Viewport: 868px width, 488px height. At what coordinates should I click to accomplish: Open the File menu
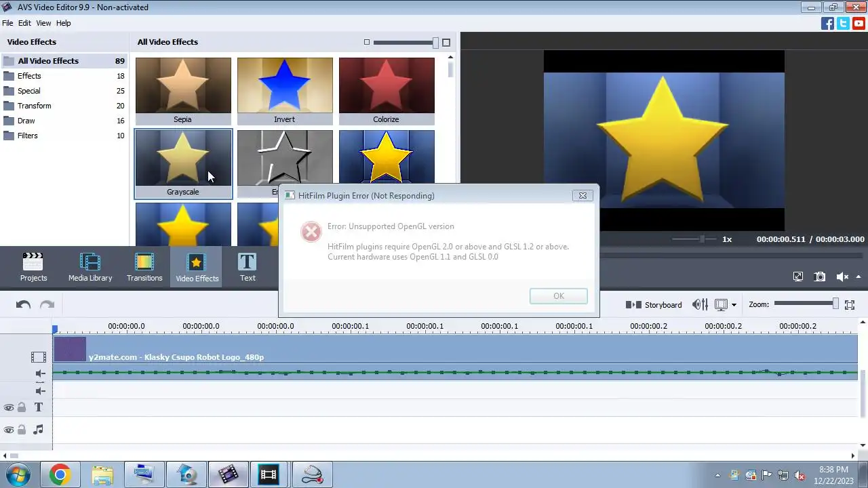pos(7,23)
